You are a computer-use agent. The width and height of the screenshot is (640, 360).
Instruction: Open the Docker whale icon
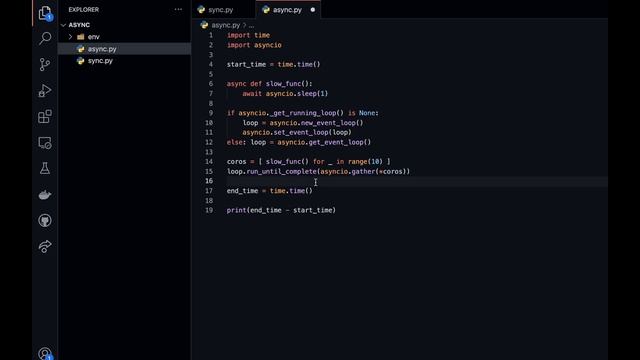(45, 195)
